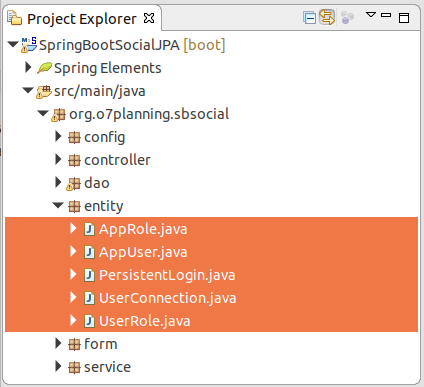This screenshot has width=424, height=387.
Task: Click the Collapse All toolbar icon
Action: [x=309, y=18]
